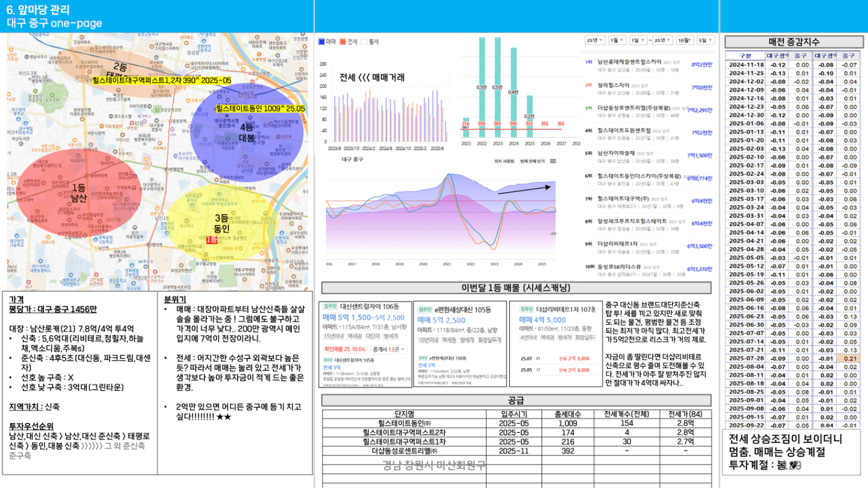
Task: Toggle the 매매 legend checkbox
Action: point(322,42)
